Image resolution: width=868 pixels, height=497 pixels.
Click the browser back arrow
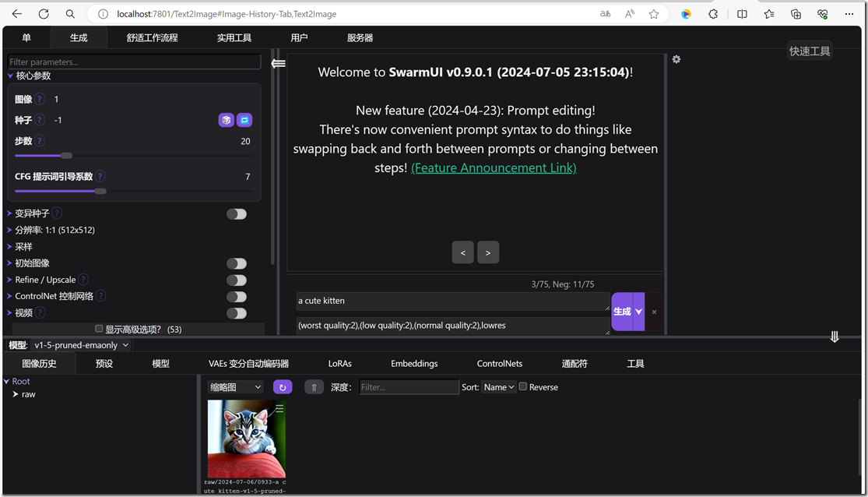click(x=17, y=14)
